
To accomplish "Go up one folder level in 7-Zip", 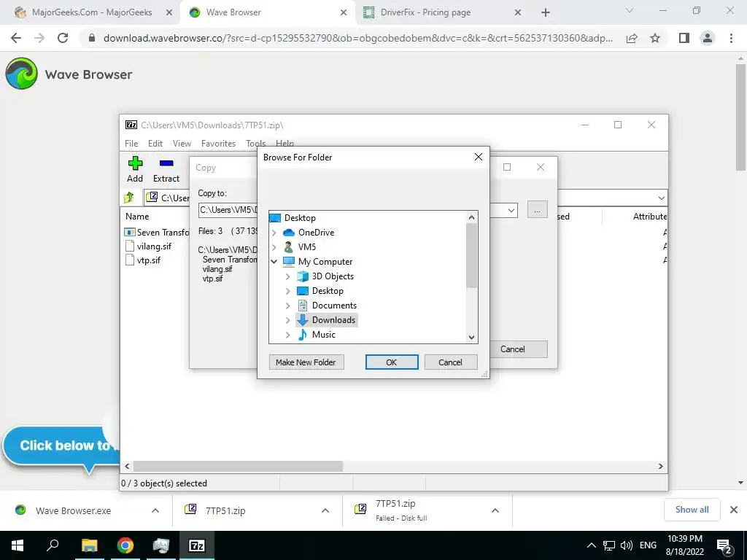I will pyautogui.click(x=129, y=197).
